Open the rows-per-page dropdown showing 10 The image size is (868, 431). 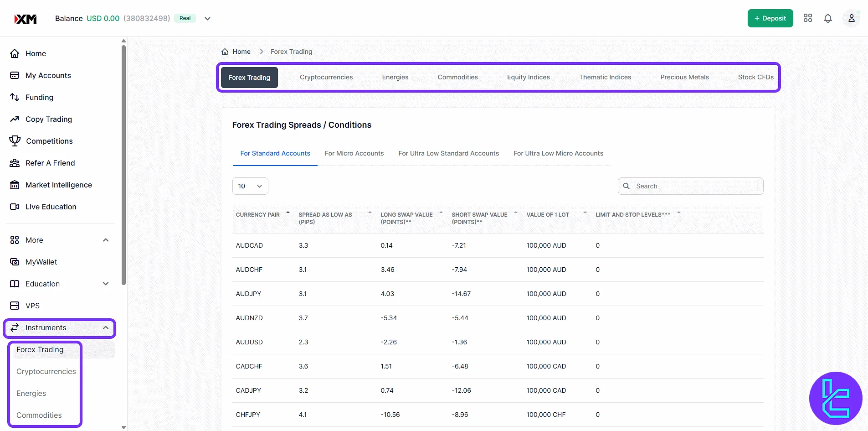pos(250,186)
